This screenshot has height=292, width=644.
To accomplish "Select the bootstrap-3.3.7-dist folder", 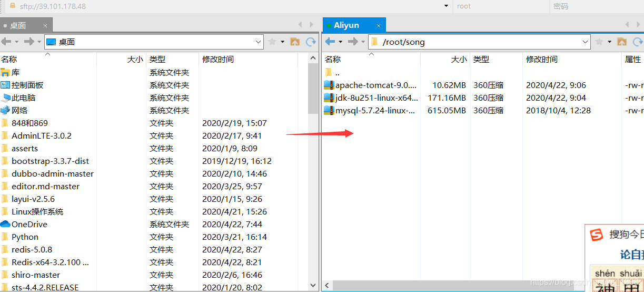I will click(x=51, y=161).
